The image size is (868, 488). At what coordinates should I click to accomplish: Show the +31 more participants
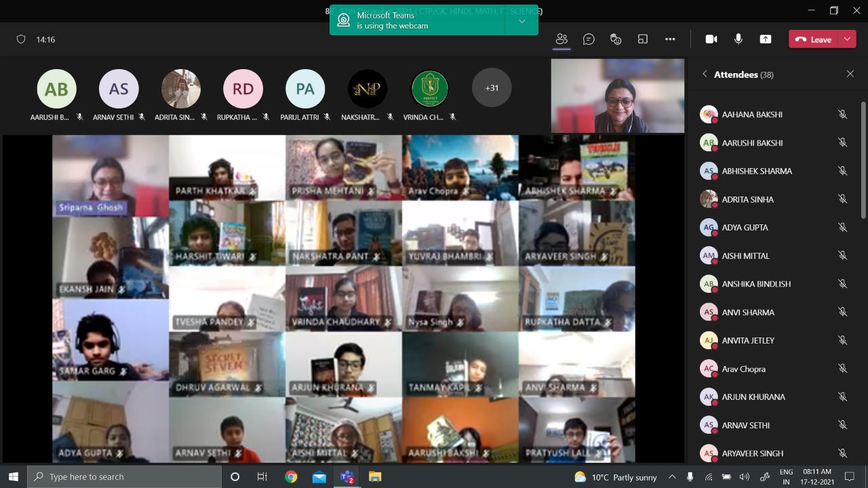point(492,88)
